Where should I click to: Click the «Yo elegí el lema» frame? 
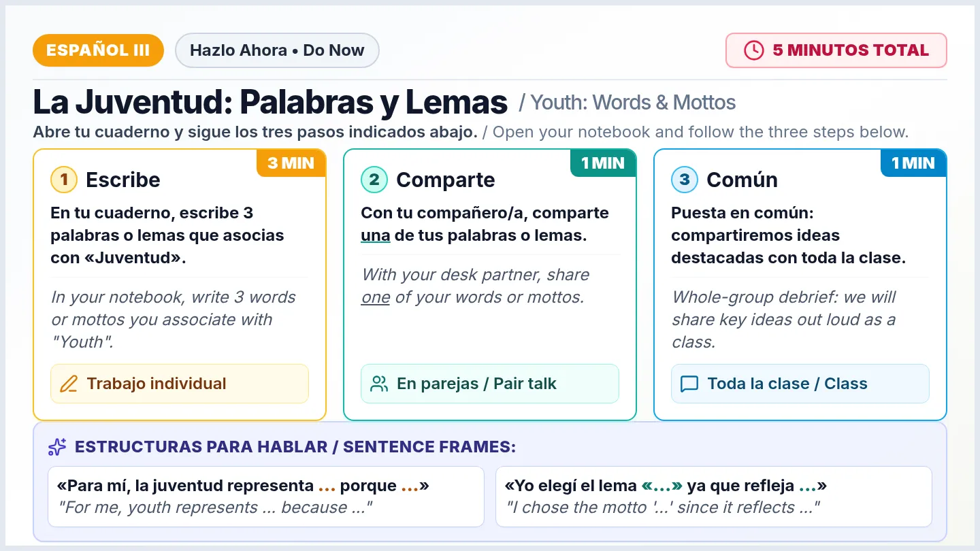(x=666, y=486)
